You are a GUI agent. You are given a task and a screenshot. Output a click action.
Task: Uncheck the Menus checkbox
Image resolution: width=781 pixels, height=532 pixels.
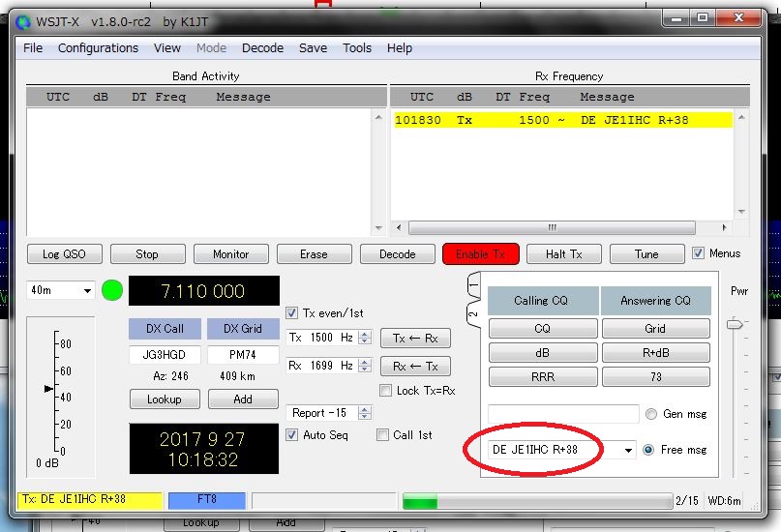click(x=699, y=253)
